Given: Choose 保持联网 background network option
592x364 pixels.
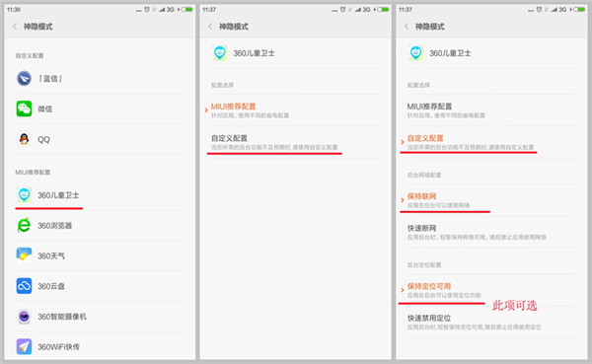Looking at the screenshot, I should 490,200.
